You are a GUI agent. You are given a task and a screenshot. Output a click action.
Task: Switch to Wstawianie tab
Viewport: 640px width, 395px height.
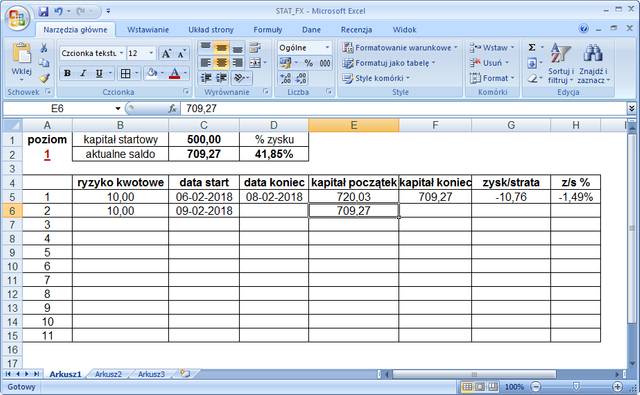coord(148,30)
